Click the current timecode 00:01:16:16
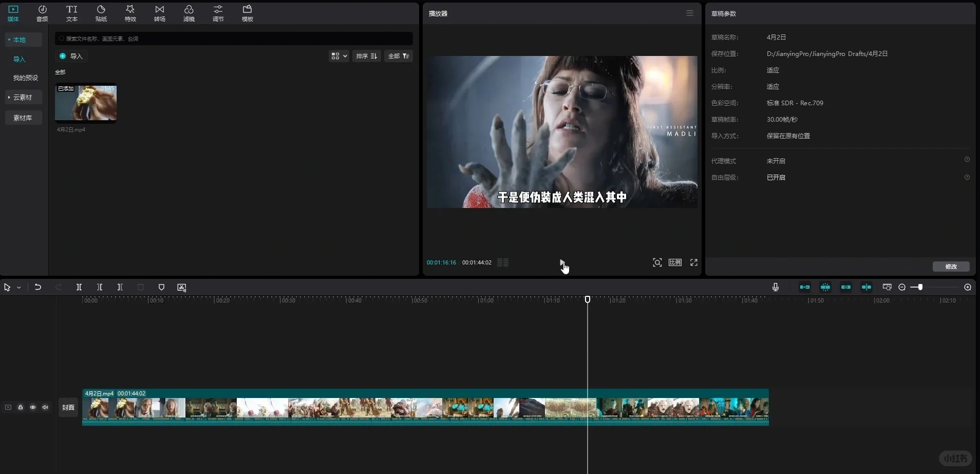 tap(441, 262)
